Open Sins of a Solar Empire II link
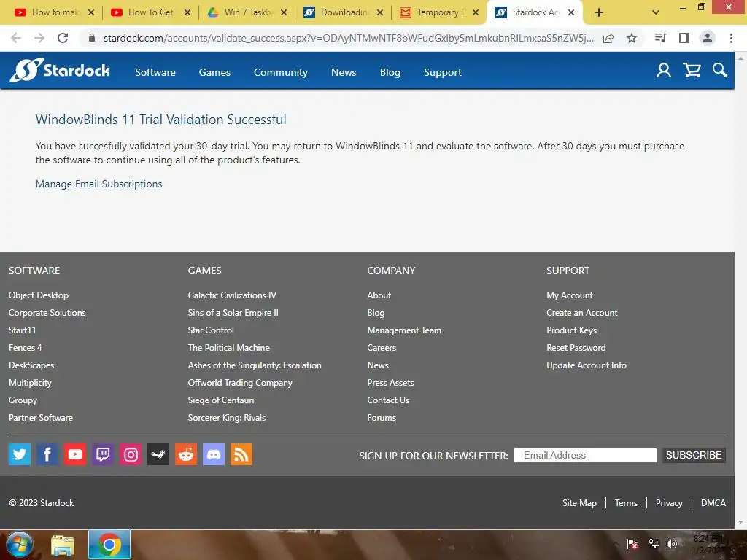This screenshot has height=560, width=747. (x=233, y=313)
